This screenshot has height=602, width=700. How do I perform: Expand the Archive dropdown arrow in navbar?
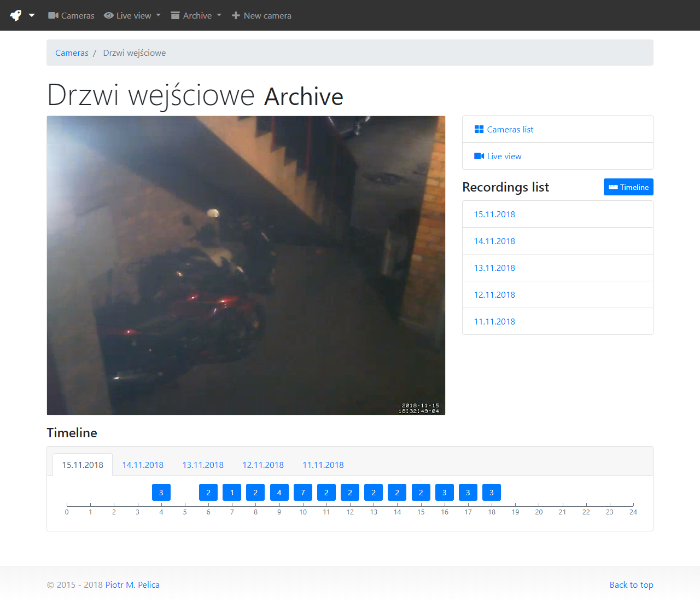tap(219, 15)
